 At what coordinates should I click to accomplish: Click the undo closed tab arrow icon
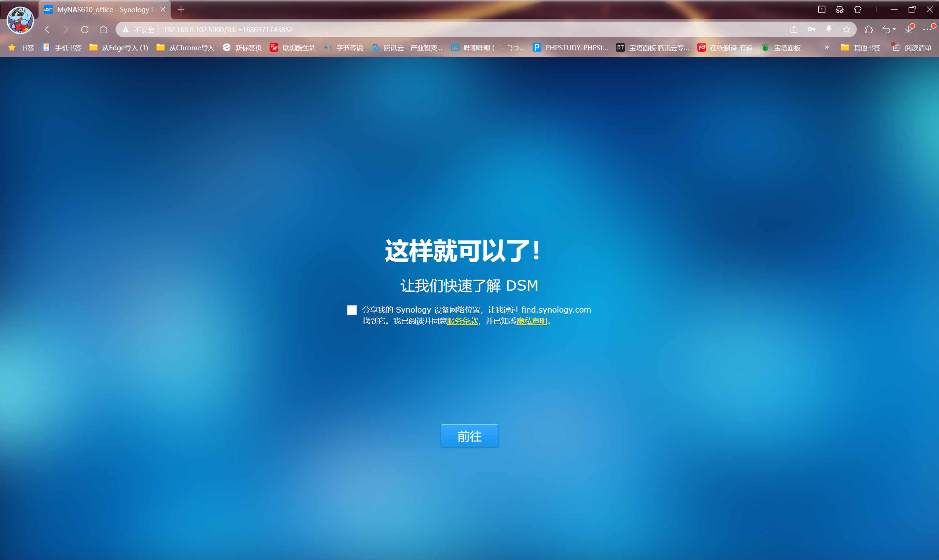pyautogui.click(x=886, y=29)
